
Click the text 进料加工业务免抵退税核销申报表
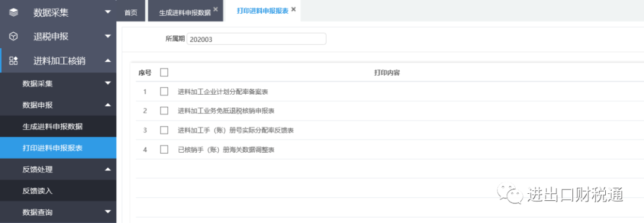226,111
